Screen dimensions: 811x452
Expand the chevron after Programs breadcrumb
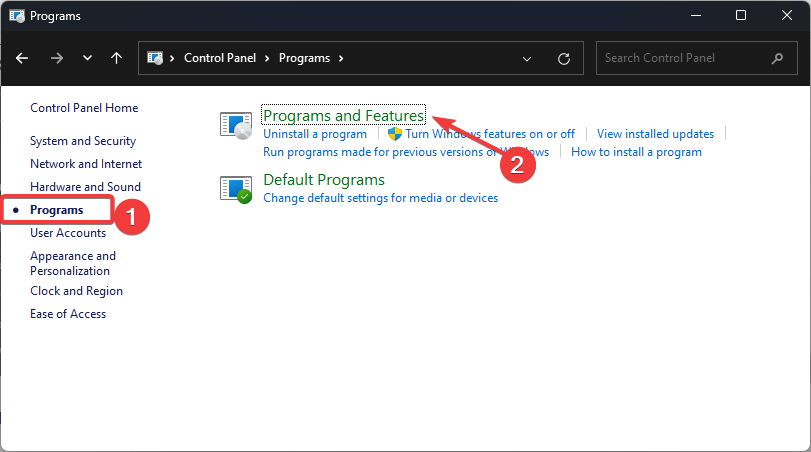[x=341, y=58]
